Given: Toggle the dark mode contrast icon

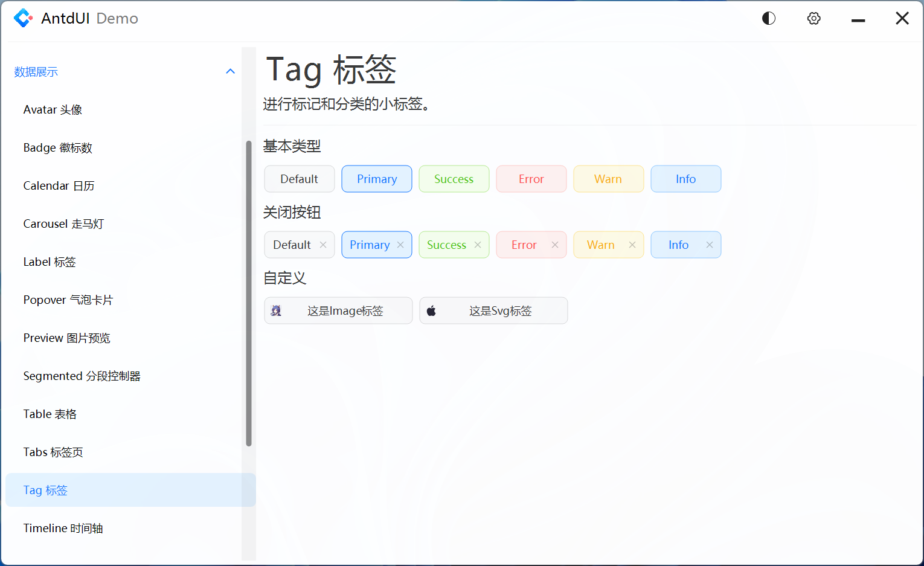Looking at the screenshot, I should [768, 18].
